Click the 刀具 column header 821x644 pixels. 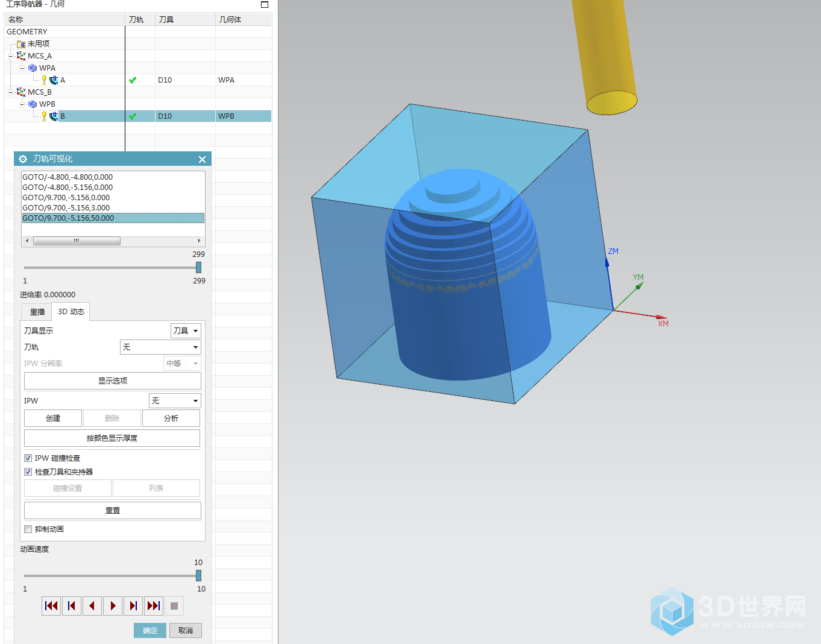pyautogui.click(x=186, y=20)
